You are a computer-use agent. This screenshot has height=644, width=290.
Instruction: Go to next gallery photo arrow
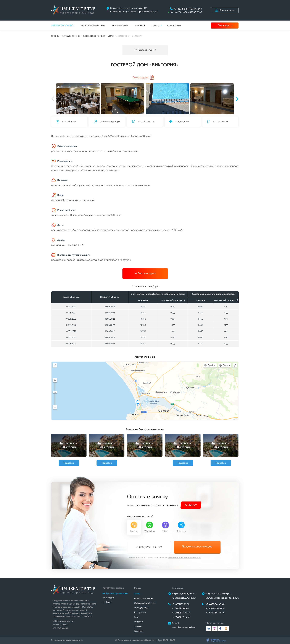point(237,99)
